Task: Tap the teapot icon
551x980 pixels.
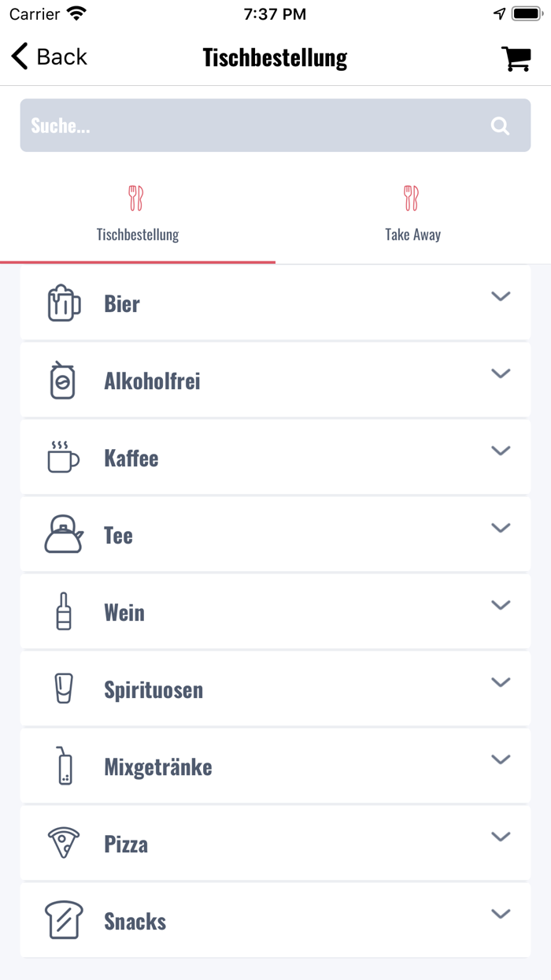Action: (x=63, y=535)
